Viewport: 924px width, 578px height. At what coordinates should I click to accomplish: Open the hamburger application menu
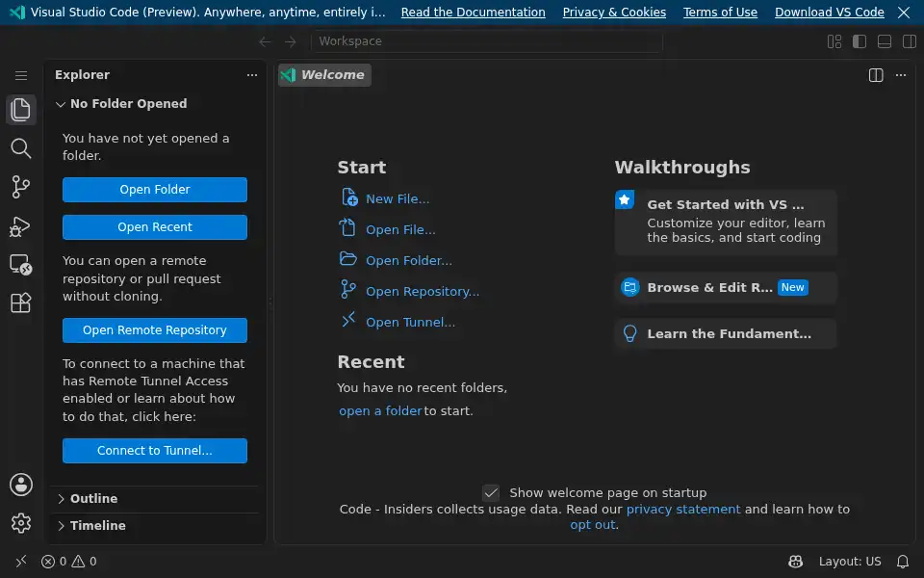coord(21,75)
